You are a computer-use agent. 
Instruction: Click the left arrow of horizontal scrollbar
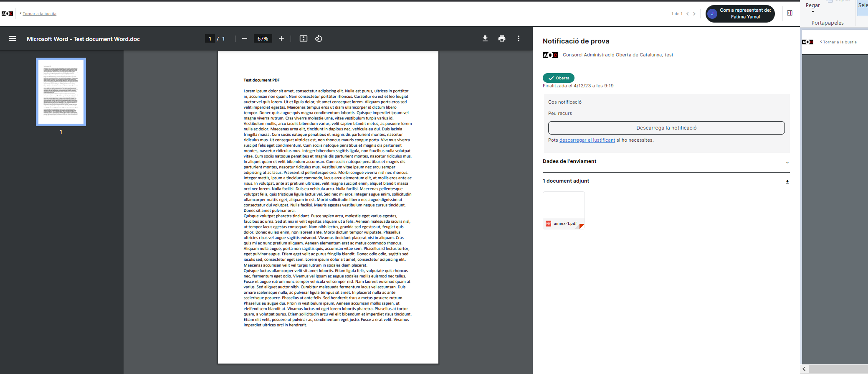click(804, 369)
